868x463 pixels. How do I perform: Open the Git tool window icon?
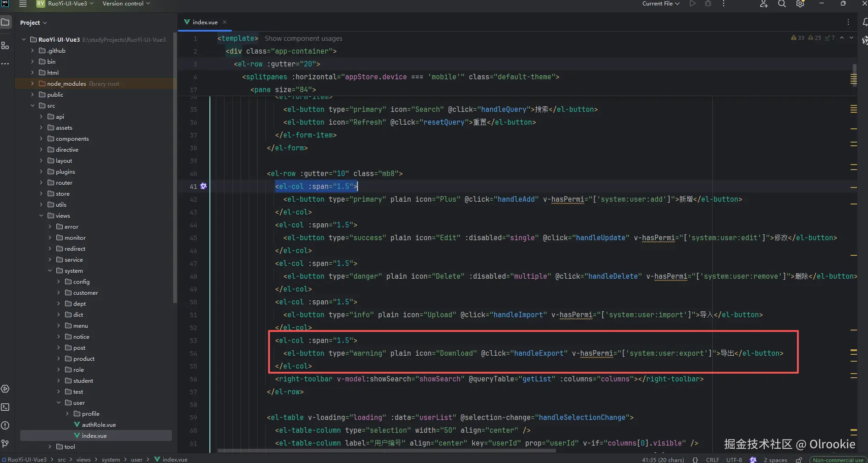tap(5, 443)
